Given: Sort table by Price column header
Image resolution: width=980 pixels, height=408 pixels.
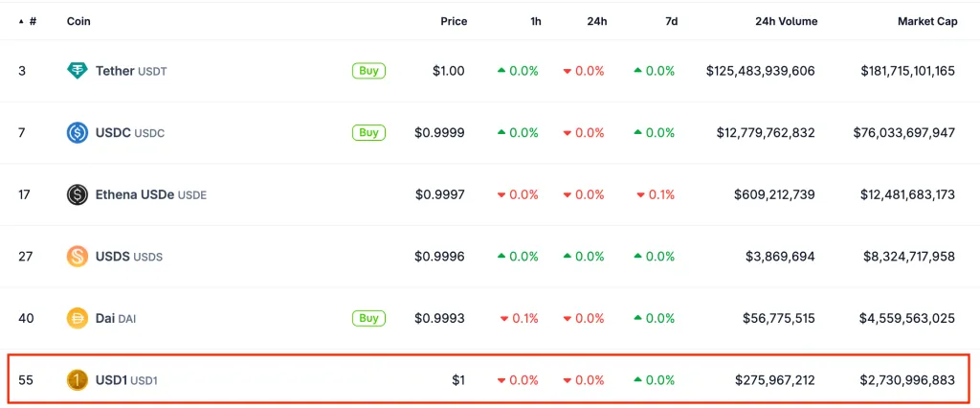Looking at the screenshot, I should pos(454,21).
